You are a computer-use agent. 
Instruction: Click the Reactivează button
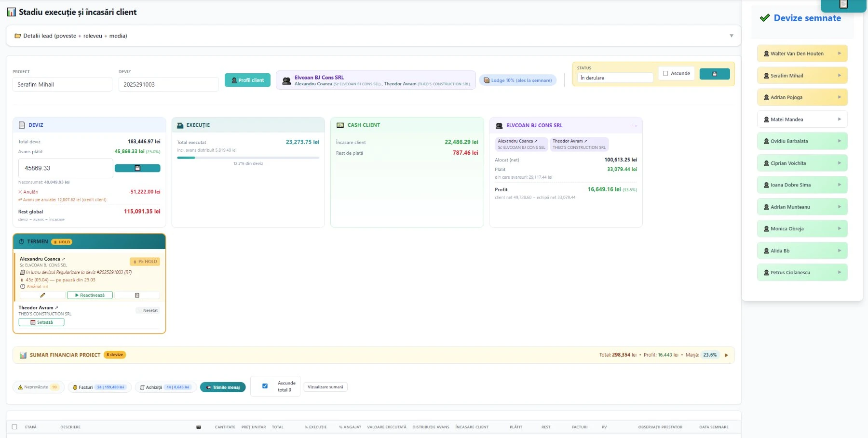point(90,295)
